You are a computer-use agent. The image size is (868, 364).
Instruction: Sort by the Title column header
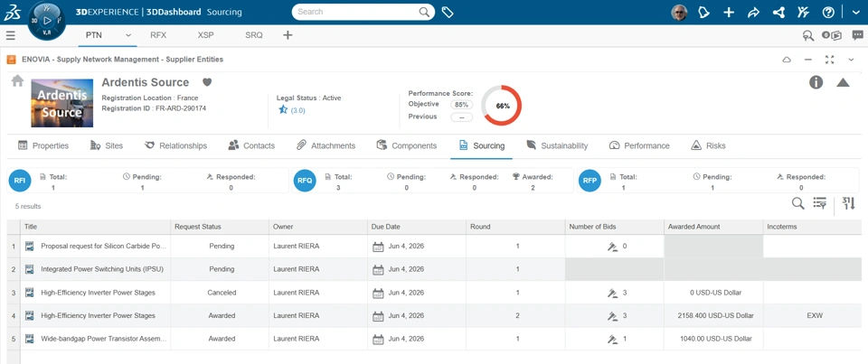click(x=95, y=227)
